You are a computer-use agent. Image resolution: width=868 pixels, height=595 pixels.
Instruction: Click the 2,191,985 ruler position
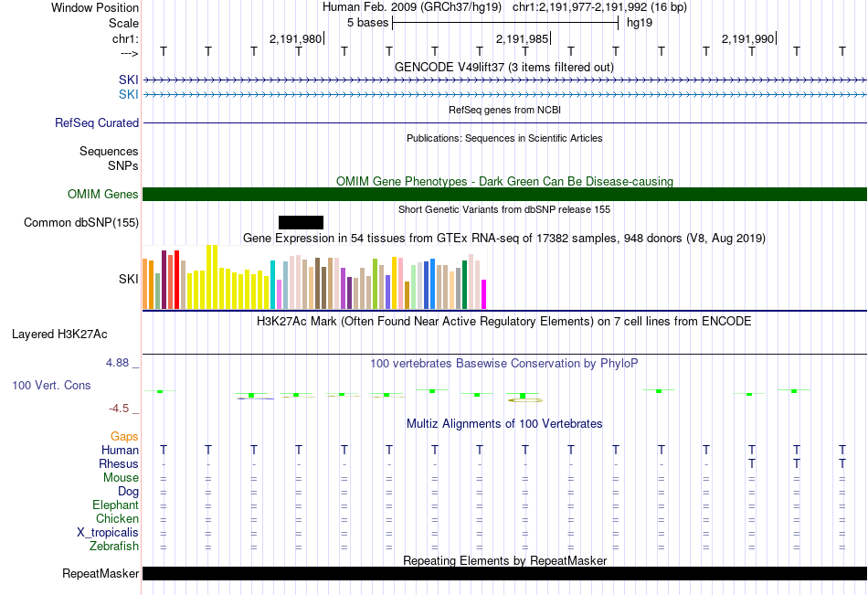point(522,38)
